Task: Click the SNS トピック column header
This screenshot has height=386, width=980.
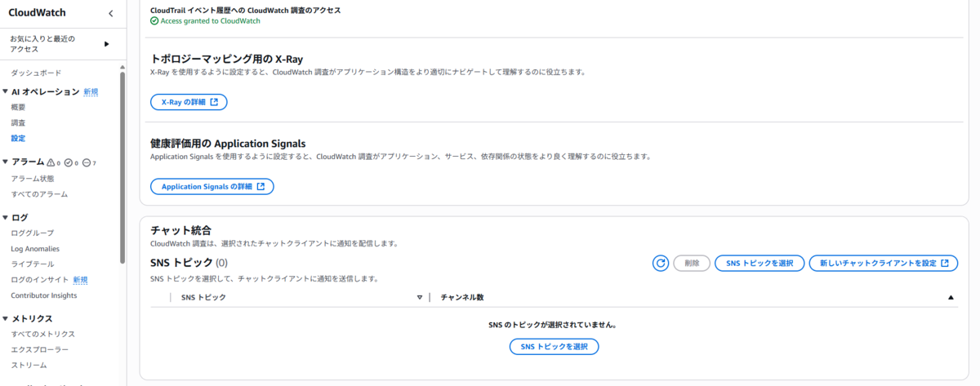Action: point(203,297)
